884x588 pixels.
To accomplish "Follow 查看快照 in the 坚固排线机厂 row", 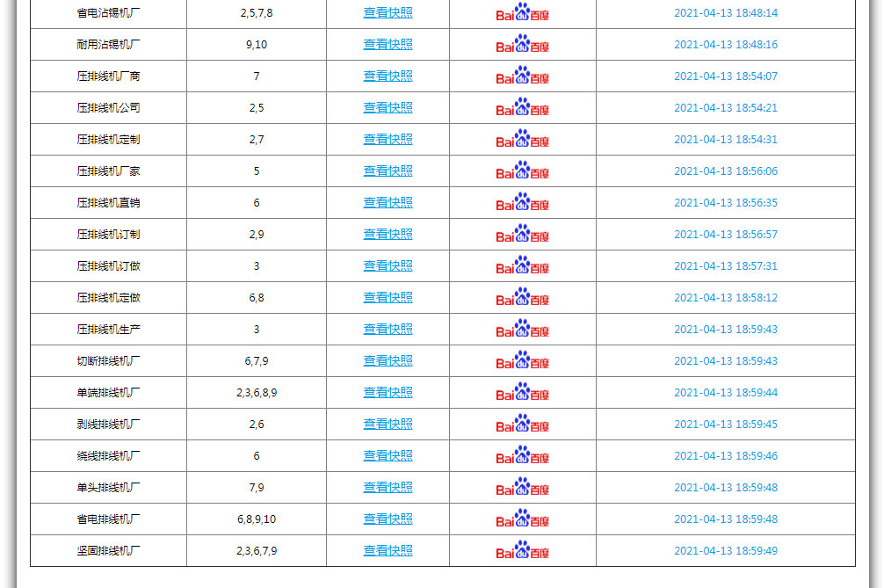I will pyautogui.click(x=388, y=549).
